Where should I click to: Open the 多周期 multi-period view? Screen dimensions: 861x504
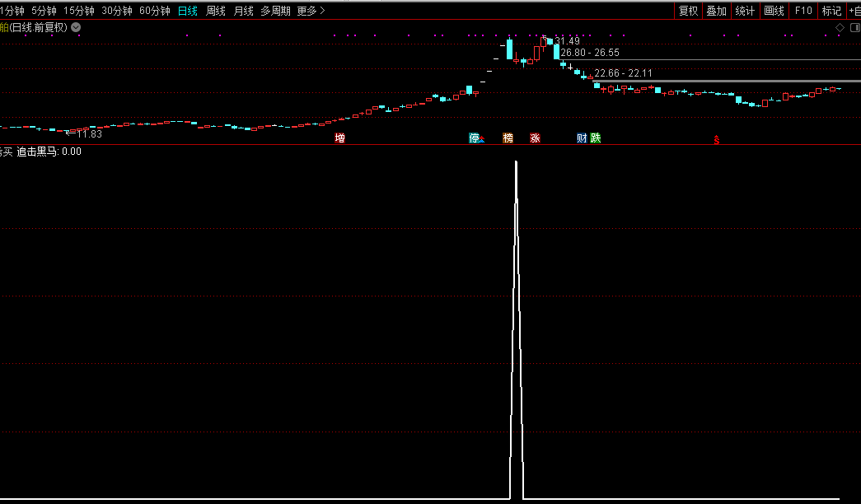tap(275, 11)
